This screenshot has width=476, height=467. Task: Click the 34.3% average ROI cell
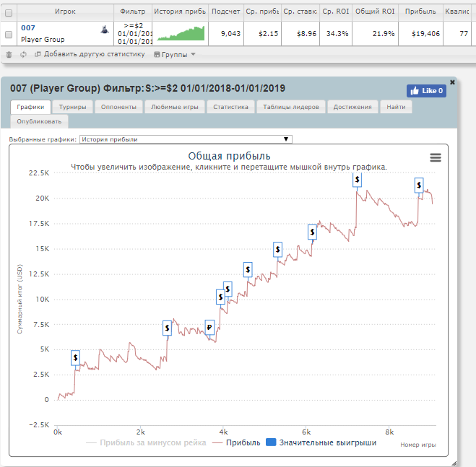click(337, 34)
